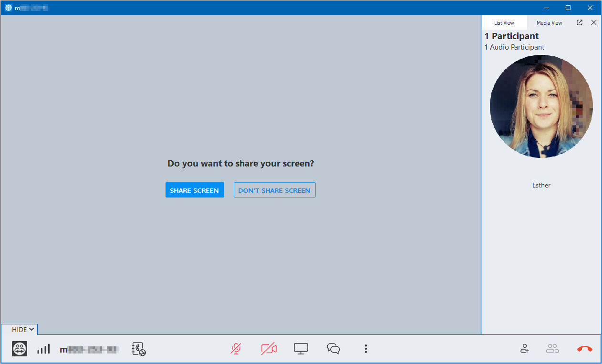Open the screen share monitor icon

[x=301, y=349]
